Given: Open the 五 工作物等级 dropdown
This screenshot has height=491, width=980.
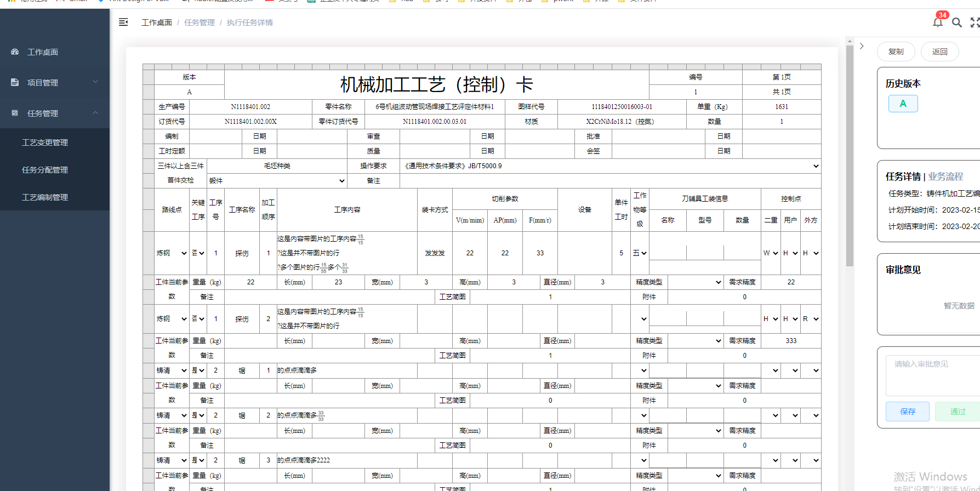Looking at the screenshot, I should click(640, 253).
